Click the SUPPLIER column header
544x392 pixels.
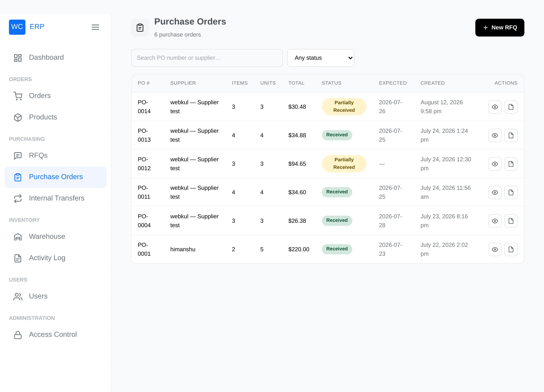point(183,83)
